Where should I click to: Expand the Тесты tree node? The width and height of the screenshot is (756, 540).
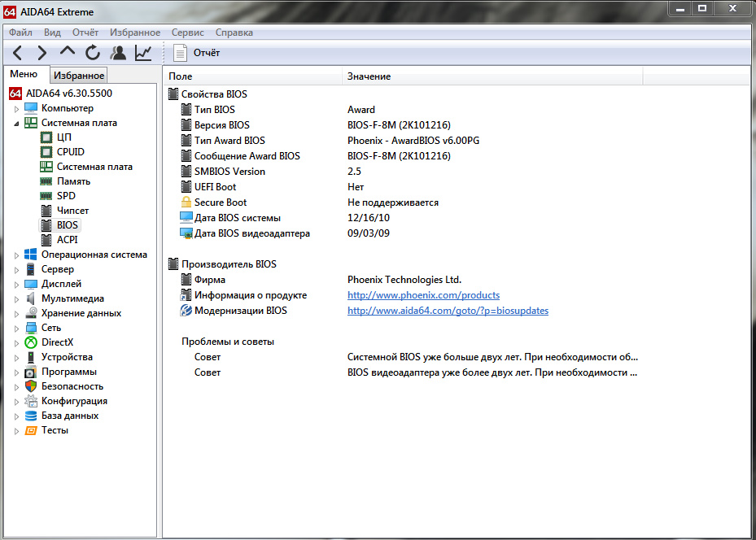16,431
